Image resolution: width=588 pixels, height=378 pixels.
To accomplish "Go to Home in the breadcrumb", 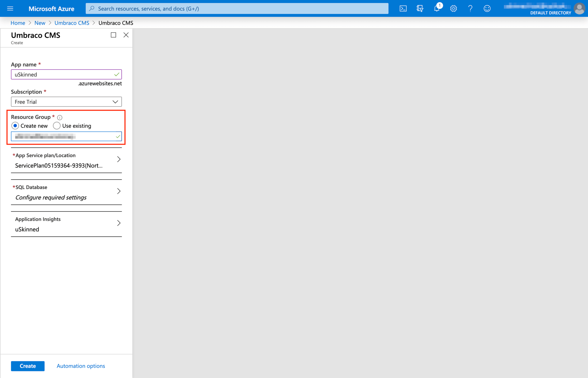I will click(18, 23).
